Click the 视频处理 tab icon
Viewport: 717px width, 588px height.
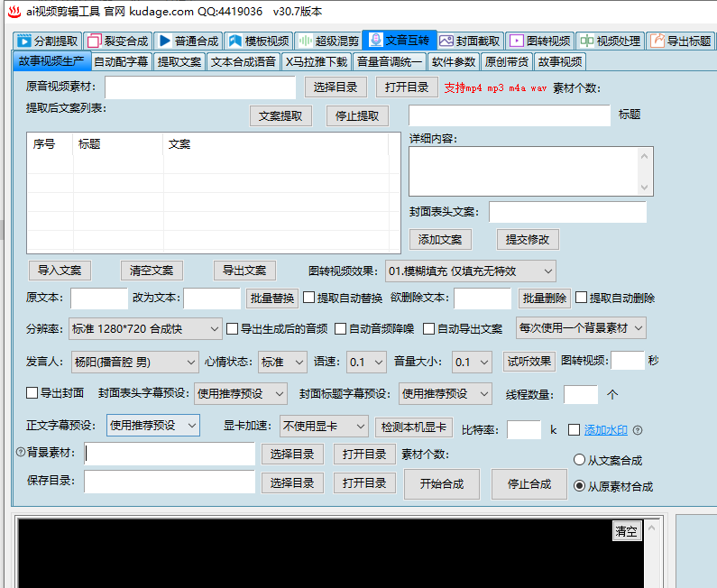click(587, 41)
